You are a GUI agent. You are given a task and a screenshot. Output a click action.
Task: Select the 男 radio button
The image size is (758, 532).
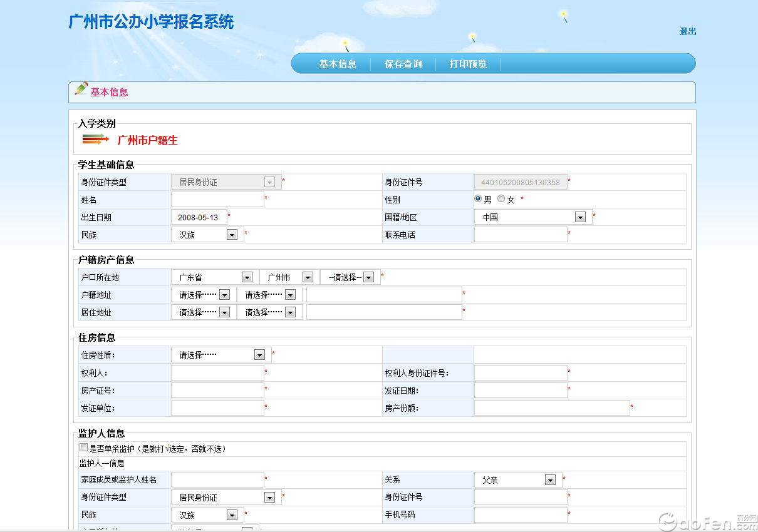478,199
